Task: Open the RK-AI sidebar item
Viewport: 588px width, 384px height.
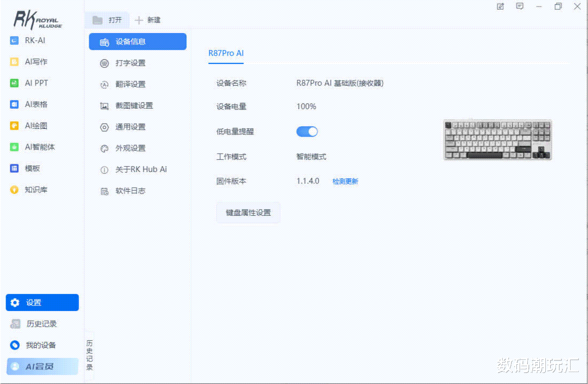Action: 28,40
